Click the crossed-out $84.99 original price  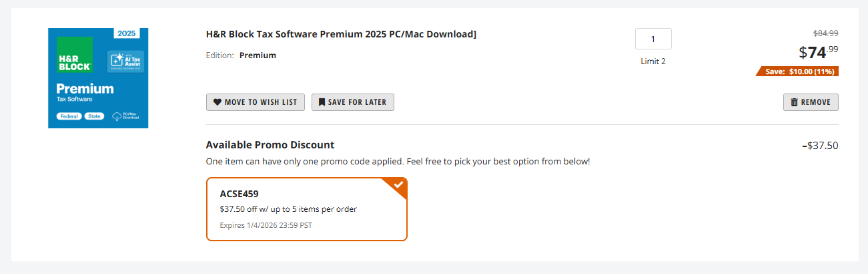(x=825, y=33)
